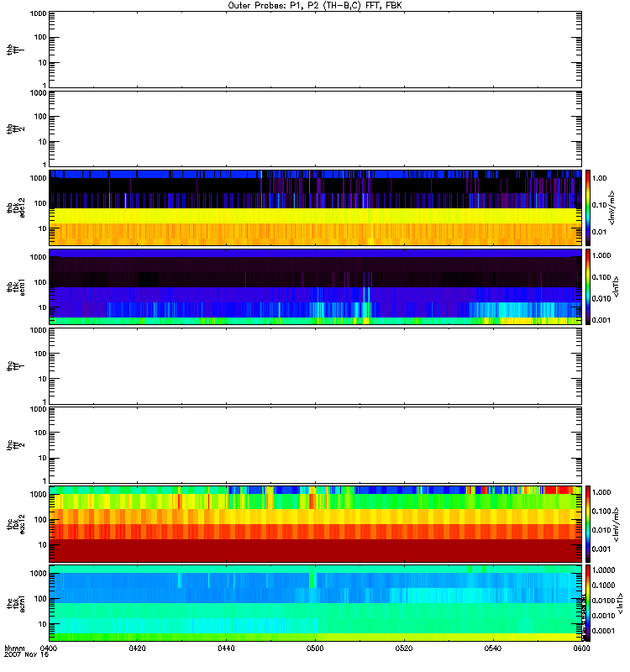Click the thb fbk scm1 spectrogram panel
The height and width of the screenshot is (672, 630).
click(315, 286)
